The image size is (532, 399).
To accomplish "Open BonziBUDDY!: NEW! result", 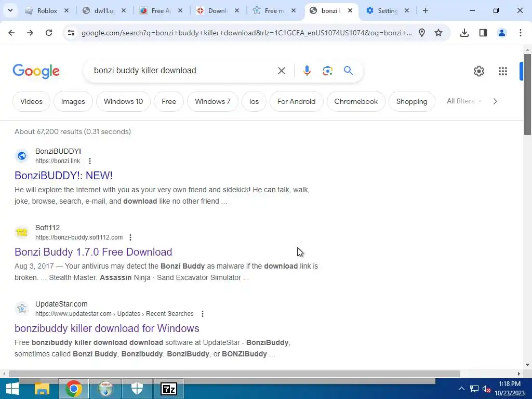I will 63,176.
